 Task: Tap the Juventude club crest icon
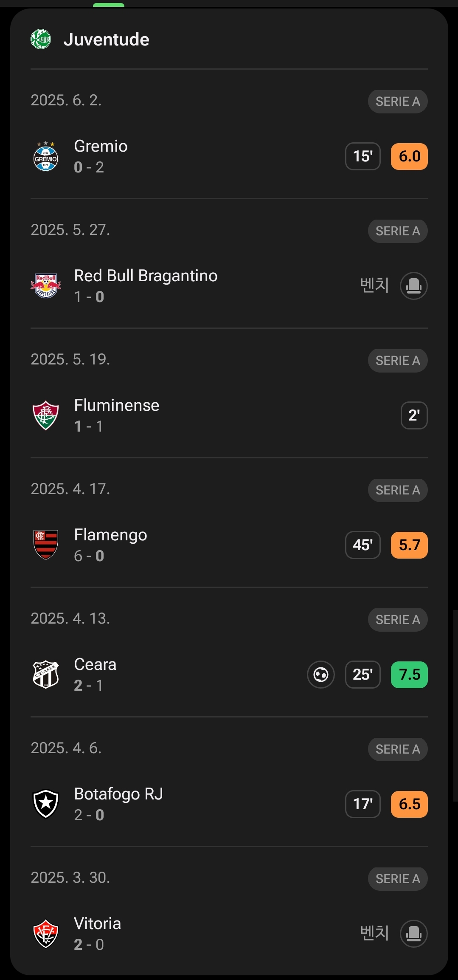pos(41,39)
